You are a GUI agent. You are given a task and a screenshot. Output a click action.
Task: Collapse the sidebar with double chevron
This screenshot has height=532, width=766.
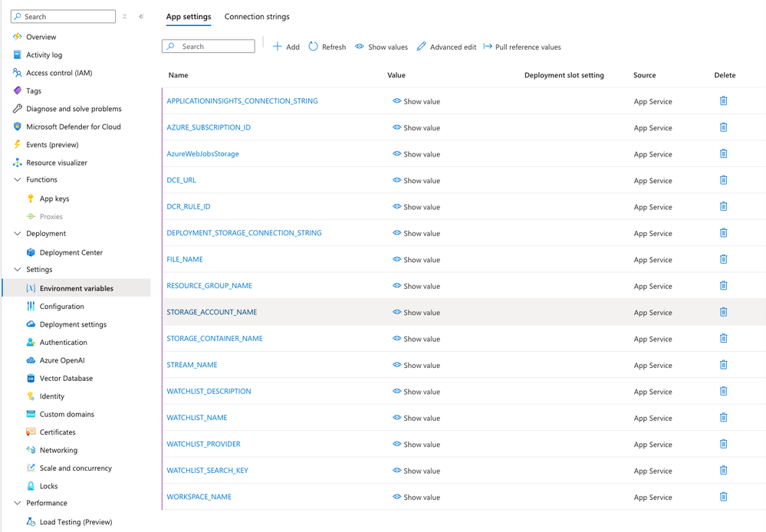(x=141, y=16)
